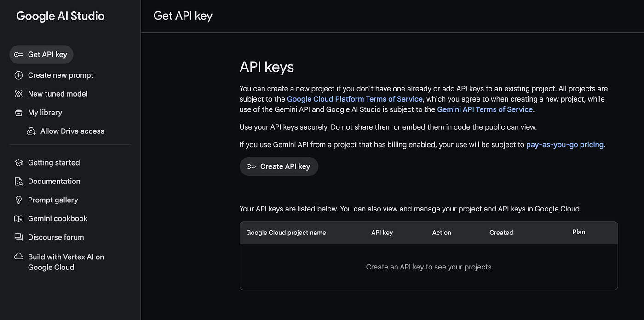Click the Documentation page icon
This screenshot has height=320, width=644.
18,181
